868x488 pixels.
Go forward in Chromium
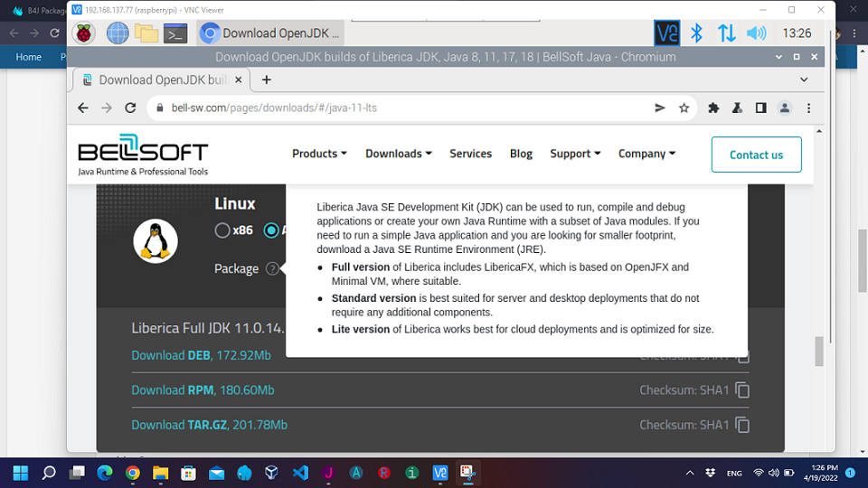[x=107, y=108]
